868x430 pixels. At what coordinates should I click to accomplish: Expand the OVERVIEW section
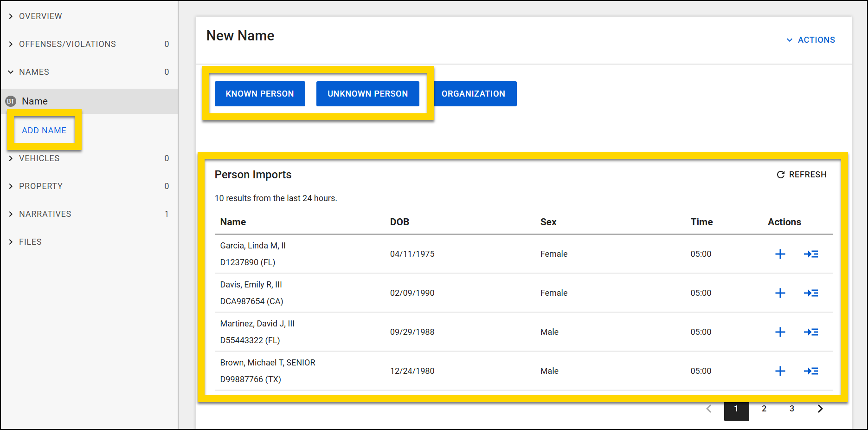click(40, 16)
